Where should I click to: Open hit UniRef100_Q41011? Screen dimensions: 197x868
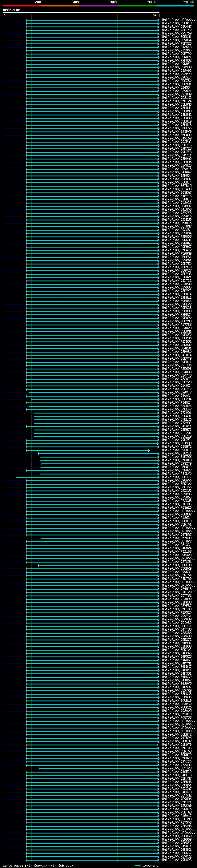click(177, 426)
